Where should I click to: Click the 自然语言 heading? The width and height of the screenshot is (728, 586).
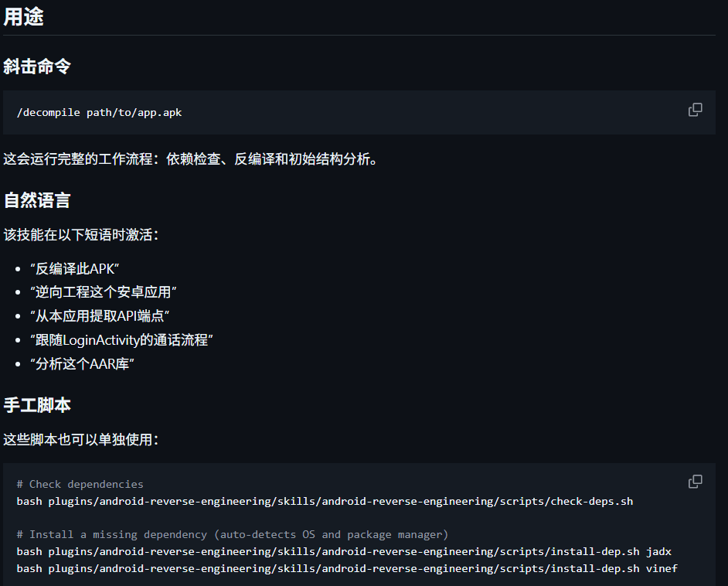[36, 200]
